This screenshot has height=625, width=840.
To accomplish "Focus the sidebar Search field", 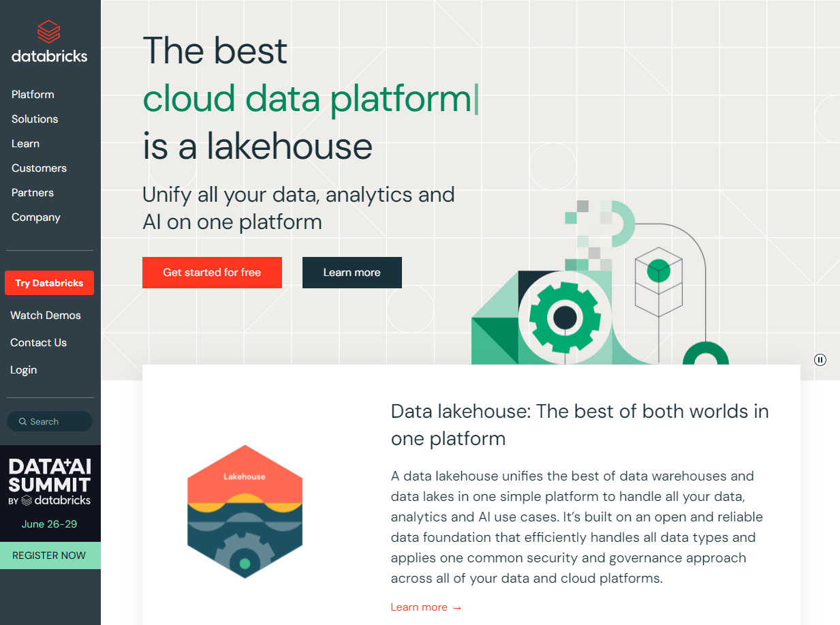I will coord(50,421).
